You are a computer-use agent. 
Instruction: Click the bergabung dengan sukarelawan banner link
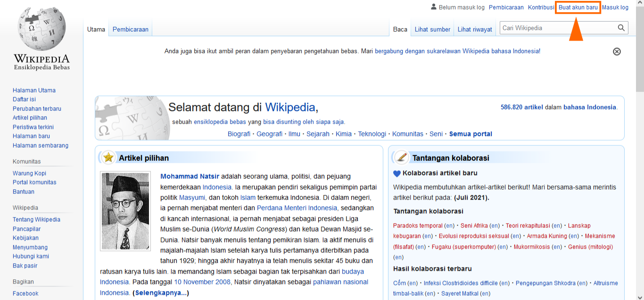click(457, 51)
